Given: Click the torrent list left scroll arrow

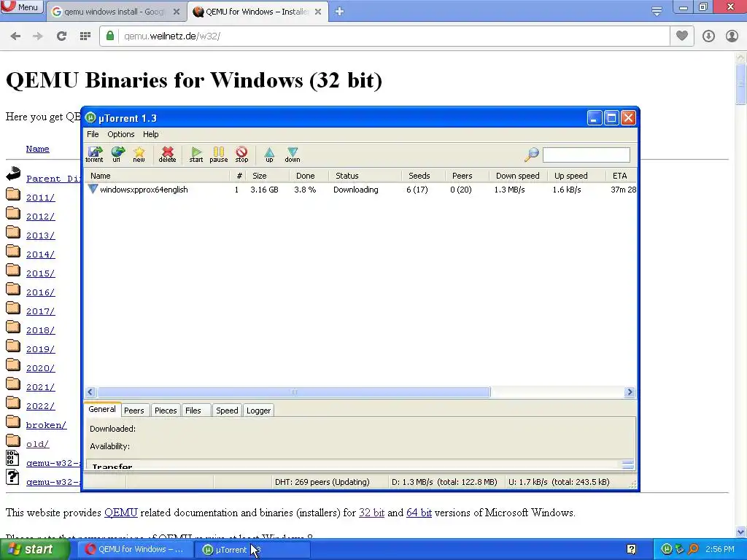Looking at the screenshot, I should click(x=90, y=392).
